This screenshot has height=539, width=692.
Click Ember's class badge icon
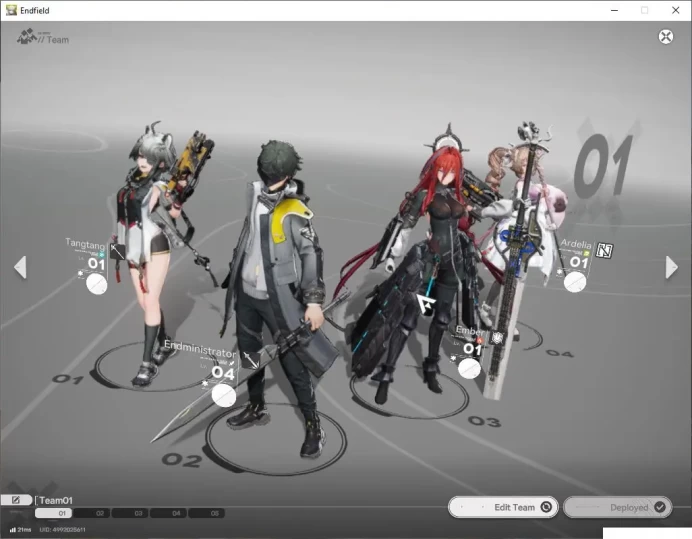497,339
